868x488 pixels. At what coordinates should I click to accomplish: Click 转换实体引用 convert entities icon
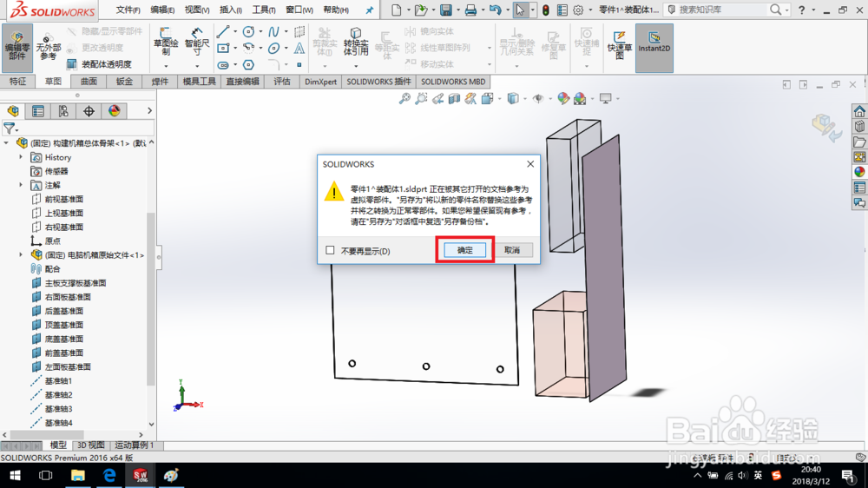point(356,42)
